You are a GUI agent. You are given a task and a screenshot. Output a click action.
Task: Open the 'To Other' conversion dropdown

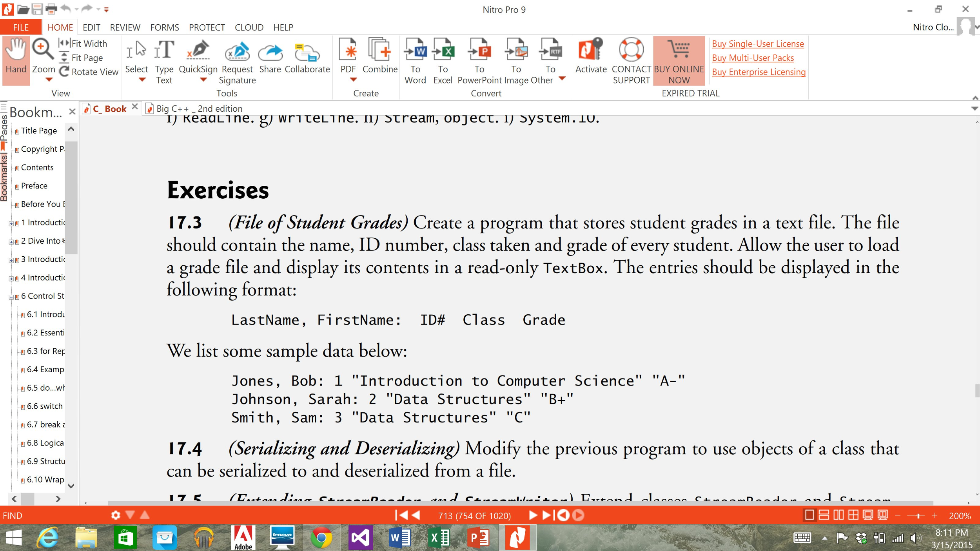coord(562,79)
